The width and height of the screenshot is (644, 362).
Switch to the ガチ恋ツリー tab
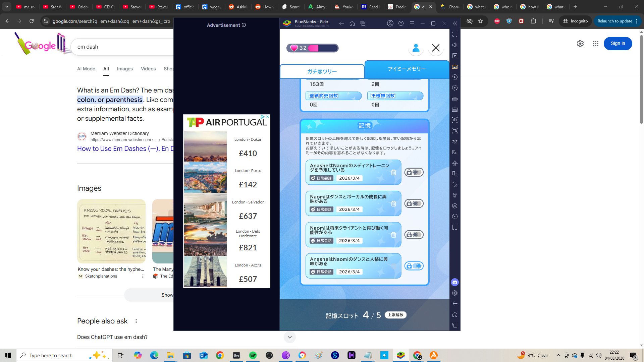(322, 71)
